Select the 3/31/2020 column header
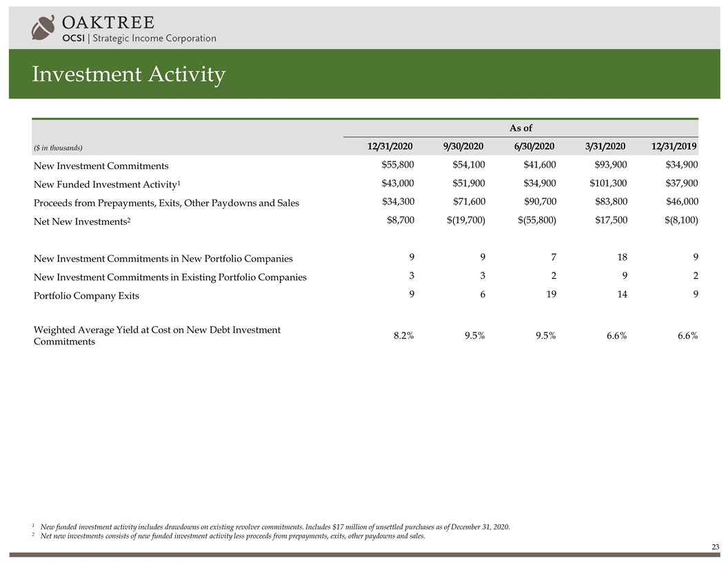Image resolution: width=728 pixels, height=563 pixels. point(604,146)
